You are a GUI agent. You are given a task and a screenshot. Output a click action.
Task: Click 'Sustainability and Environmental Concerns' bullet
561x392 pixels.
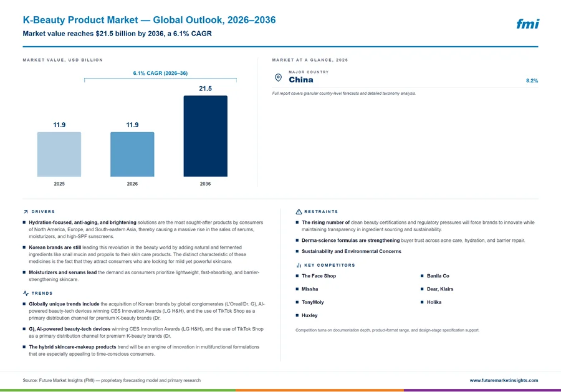coord(352,251)
